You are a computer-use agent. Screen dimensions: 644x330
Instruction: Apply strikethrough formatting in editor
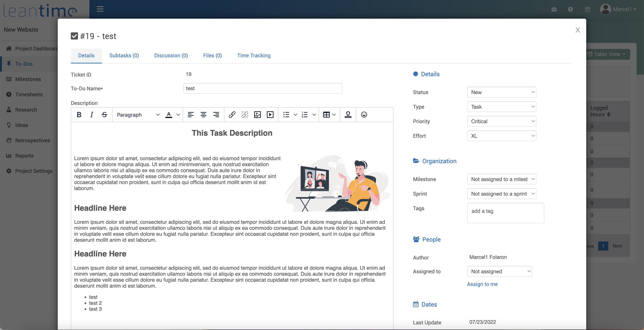(x=104, y=115)
